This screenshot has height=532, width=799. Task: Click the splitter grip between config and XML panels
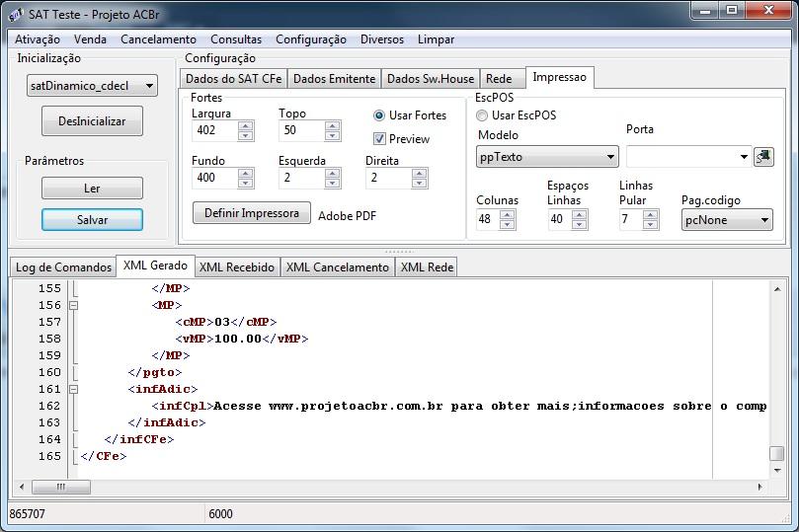point(399,252)
